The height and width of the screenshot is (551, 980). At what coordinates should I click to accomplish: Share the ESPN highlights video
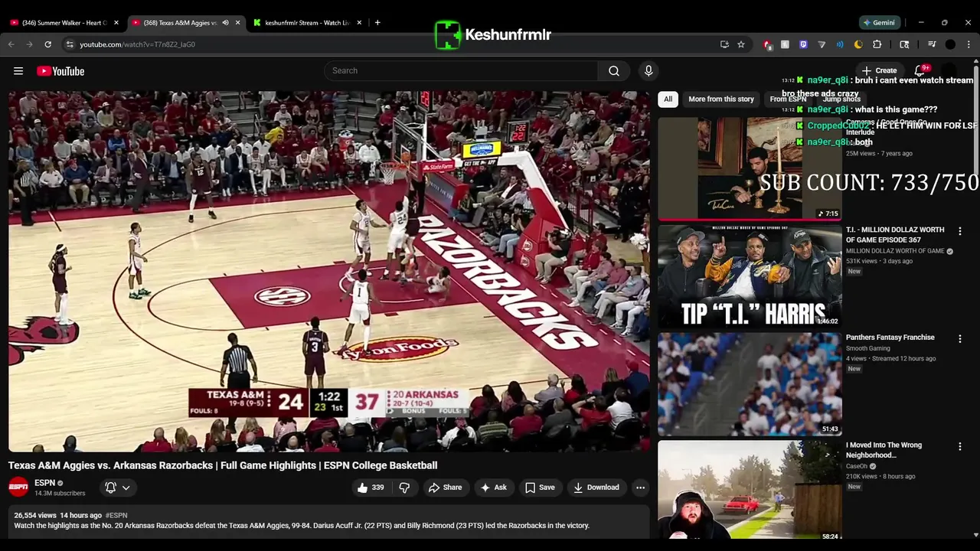coord(445,487)
